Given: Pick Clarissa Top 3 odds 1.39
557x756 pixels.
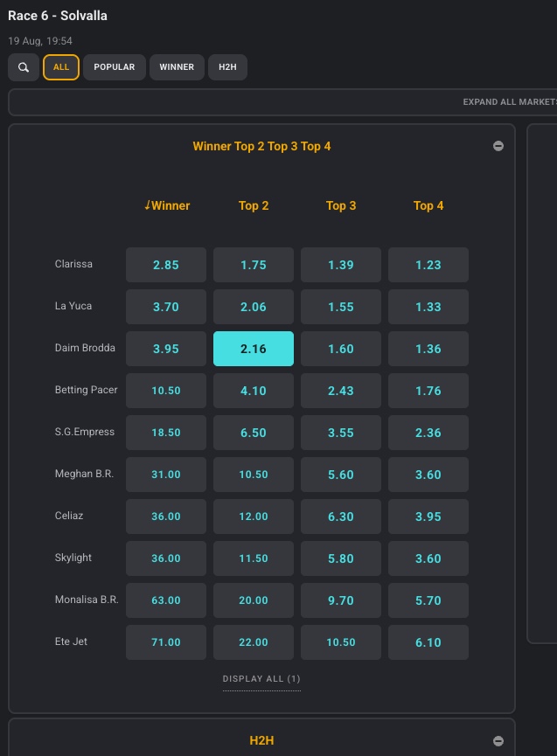Looking at the screenshot, I should pyautogui.click(x=341, y=265).
